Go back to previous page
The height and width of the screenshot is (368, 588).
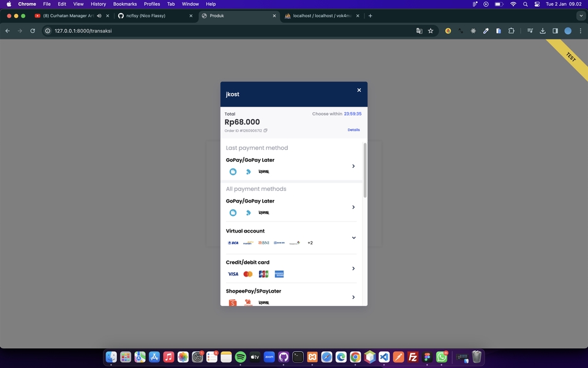(7, 31)
